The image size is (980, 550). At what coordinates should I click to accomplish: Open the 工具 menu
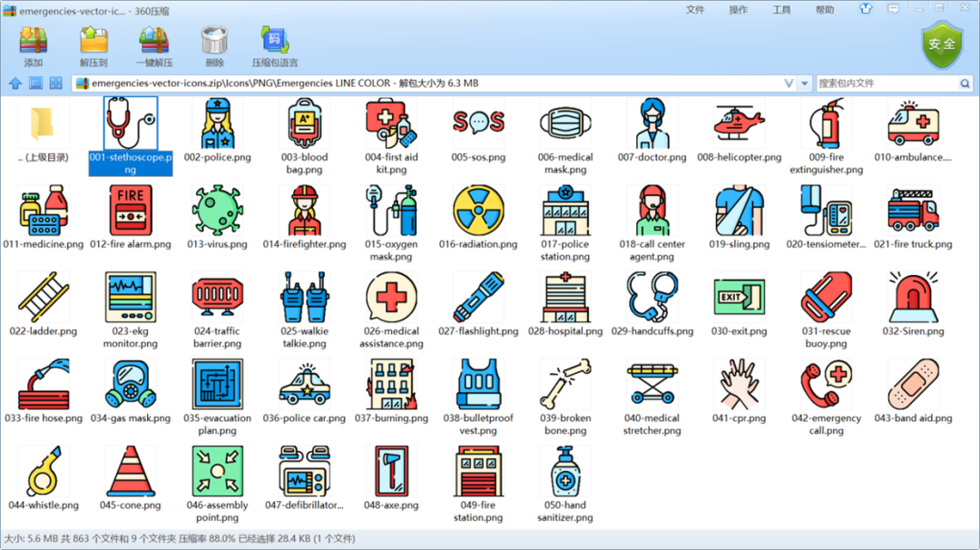[x=781, y=9]
